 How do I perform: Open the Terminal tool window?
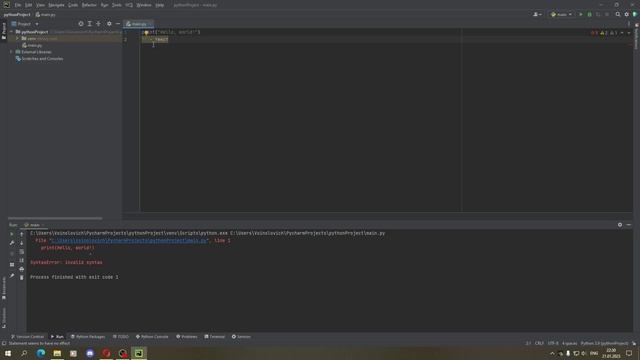tap(214, 337)
